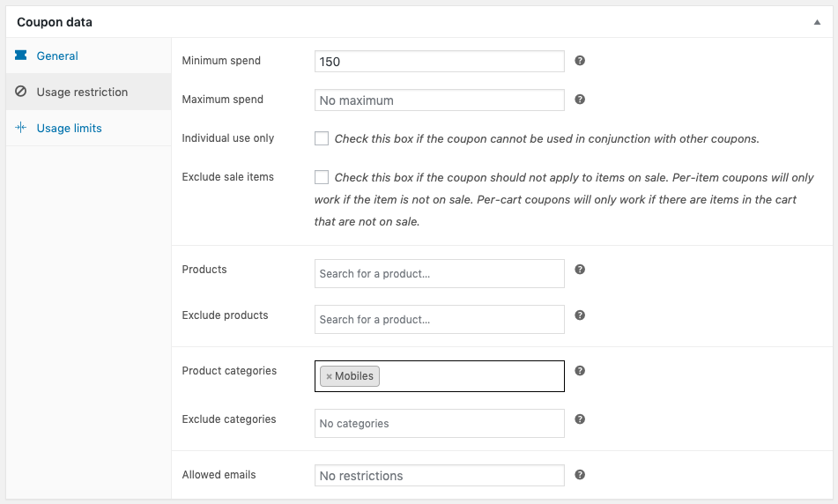
Task: Remove the Mobiles category tag
Action: pos(329,376)
